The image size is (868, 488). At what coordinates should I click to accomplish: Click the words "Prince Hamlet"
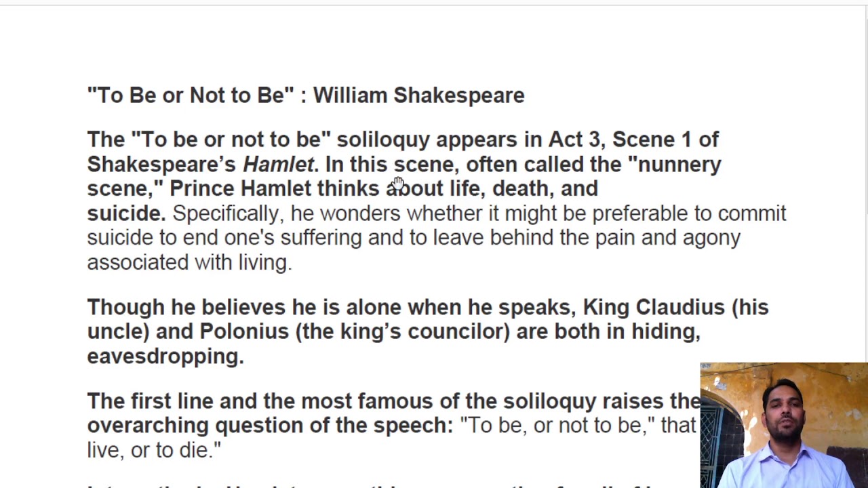coord(240,188)
